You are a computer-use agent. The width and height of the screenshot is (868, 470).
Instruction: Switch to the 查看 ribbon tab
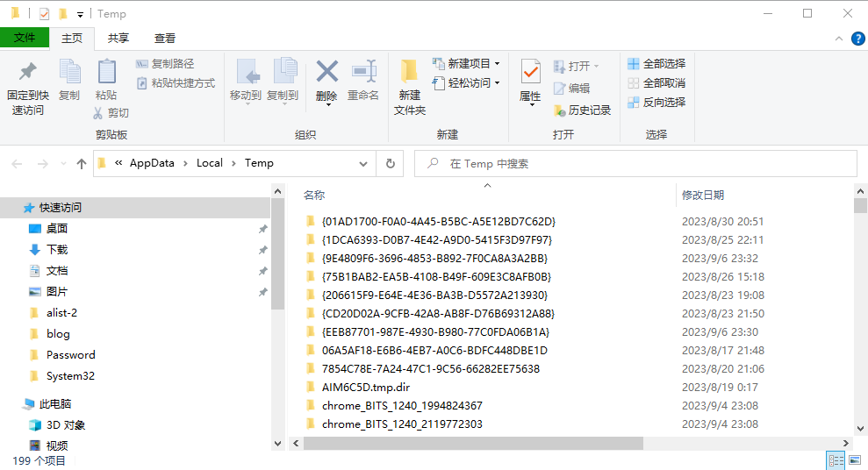[x=164, y=39]
